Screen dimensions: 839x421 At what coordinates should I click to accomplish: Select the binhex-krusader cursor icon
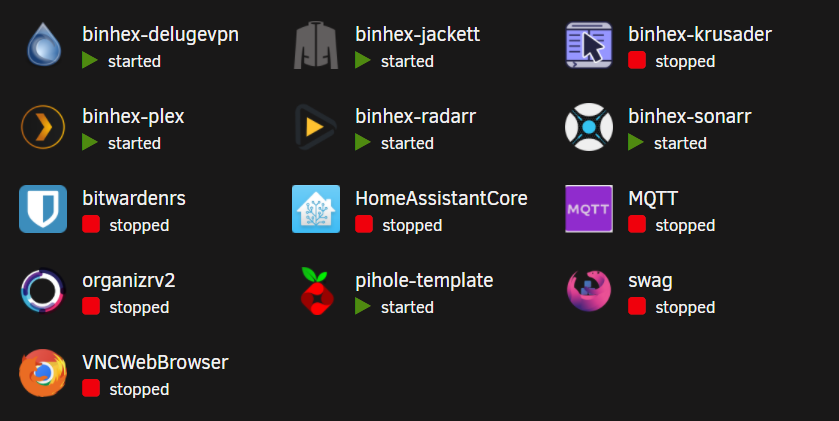(x=589, y=45)
